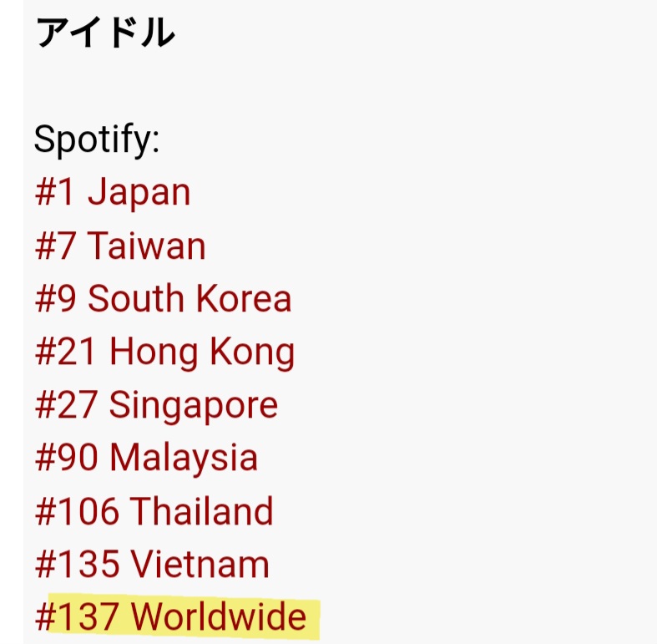
Task: Select the #27 rank number
Action: tap(67, 404)
